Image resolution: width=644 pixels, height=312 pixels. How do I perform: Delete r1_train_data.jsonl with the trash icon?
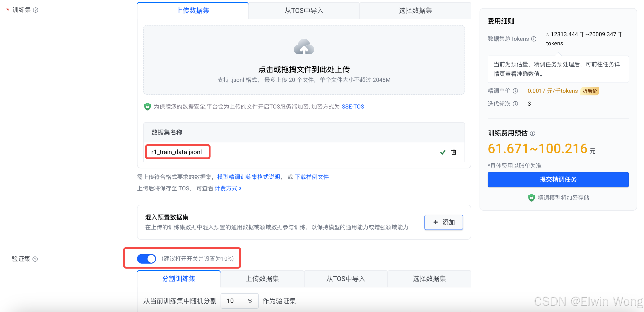pyautogui.click(x=454, y=152)
